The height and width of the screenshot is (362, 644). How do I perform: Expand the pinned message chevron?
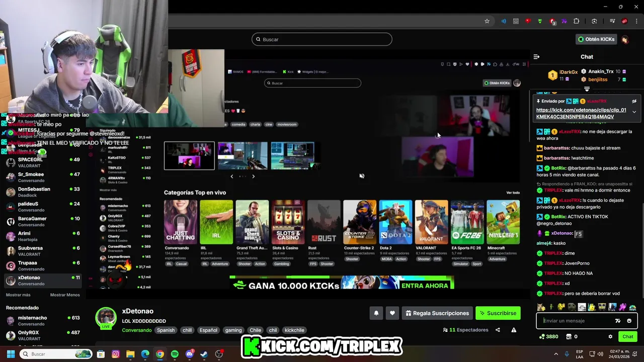tap(634, 112)
